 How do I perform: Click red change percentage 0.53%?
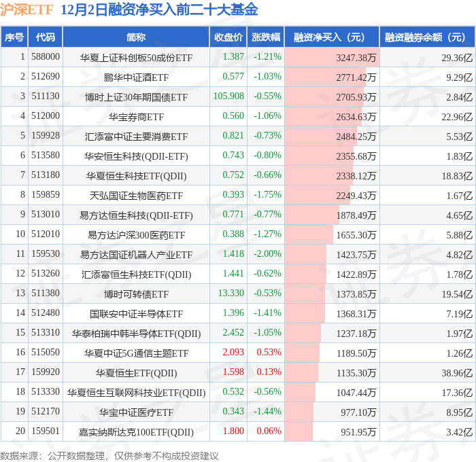[269, 353]
